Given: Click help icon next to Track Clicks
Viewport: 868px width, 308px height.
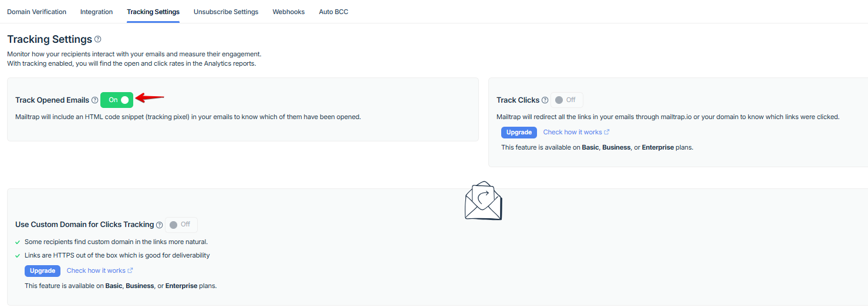Looking at the screenshot, I should [545, 100].
